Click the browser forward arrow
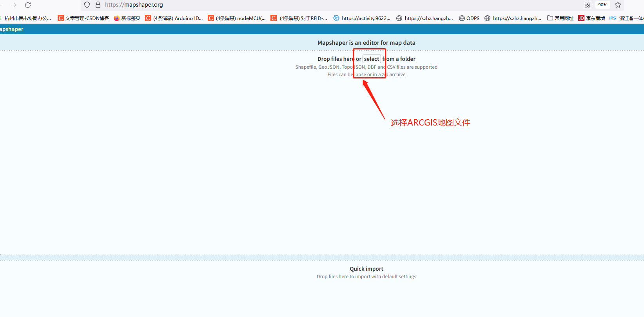Screen dimensions: 644x317 pos(14,5)
